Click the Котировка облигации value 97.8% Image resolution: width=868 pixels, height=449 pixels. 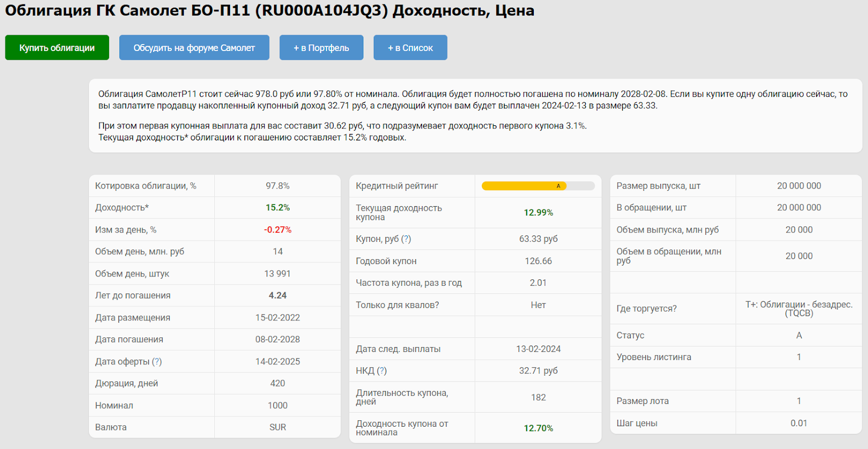click(278, 186)
